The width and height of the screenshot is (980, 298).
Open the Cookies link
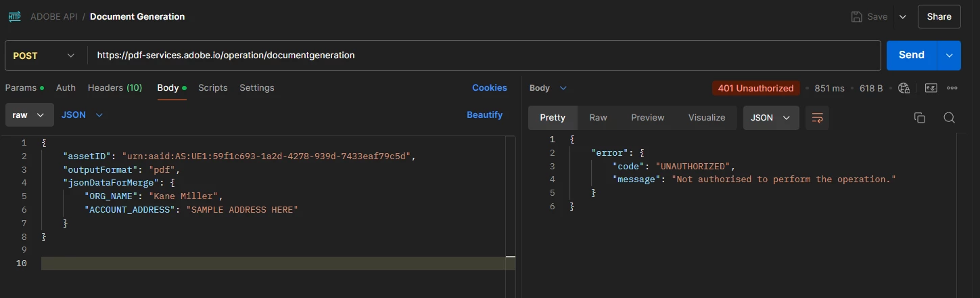coord(490,88)
